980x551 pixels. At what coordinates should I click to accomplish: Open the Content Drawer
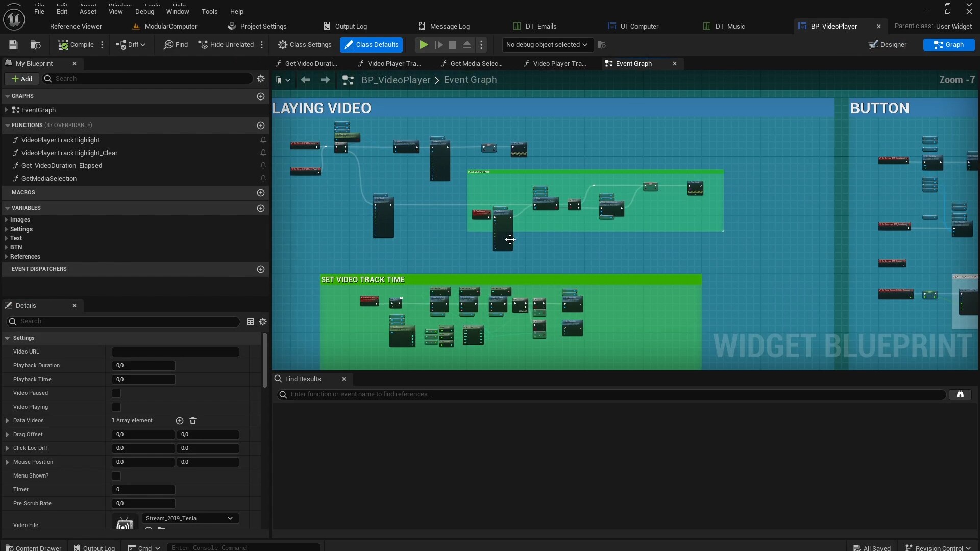tap(34, 548)
